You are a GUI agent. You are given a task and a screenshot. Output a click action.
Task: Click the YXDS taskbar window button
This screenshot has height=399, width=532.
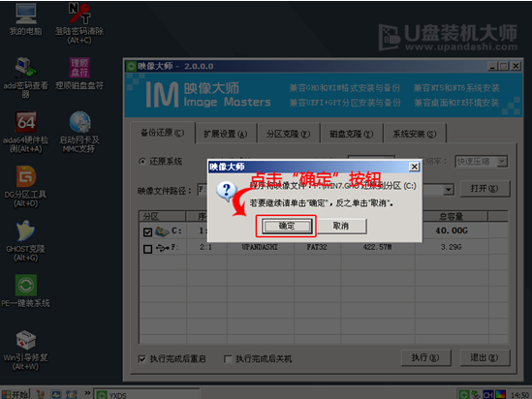tap(146, 394)
